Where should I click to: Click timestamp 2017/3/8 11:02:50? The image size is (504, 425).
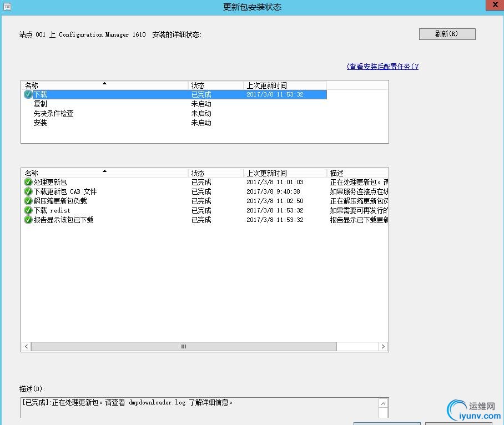[x=275, y=201]
